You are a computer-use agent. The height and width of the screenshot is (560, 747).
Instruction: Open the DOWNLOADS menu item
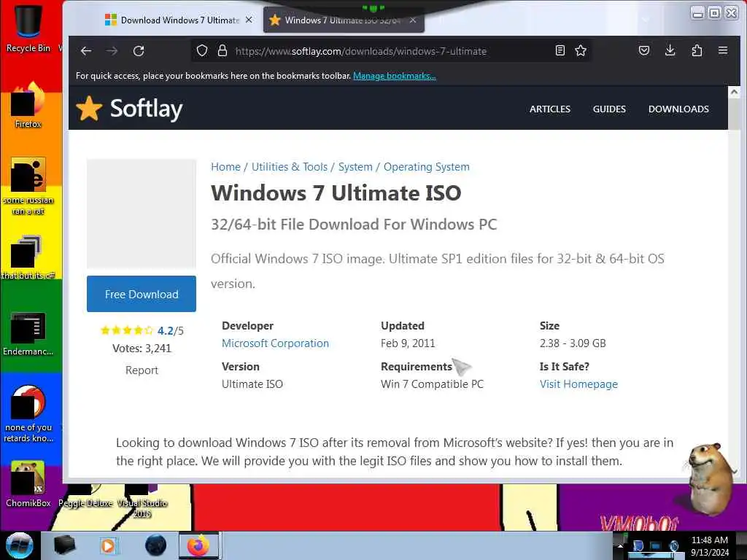click(x=678, y=109)
